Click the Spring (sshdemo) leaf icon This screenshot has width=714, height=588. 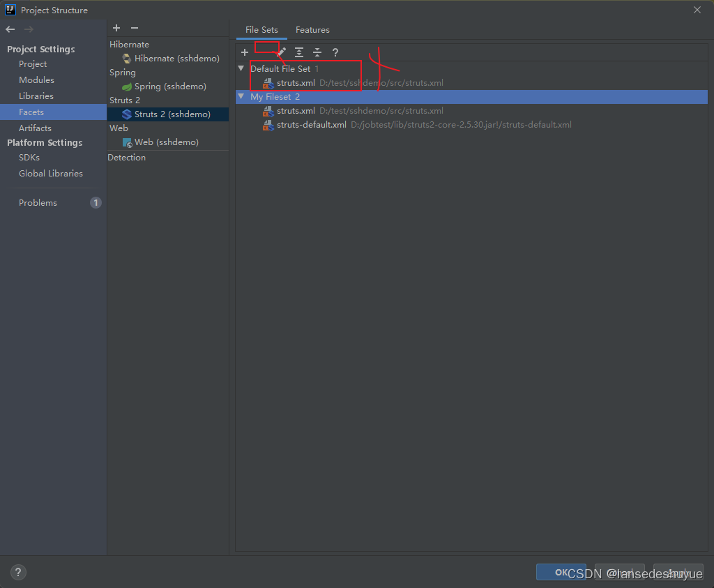[127, 86]
